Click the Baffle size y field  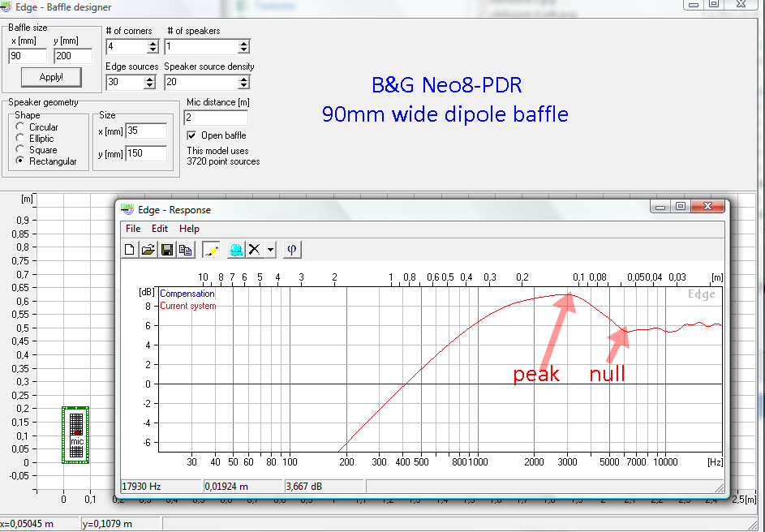click(x=73, y=56)
